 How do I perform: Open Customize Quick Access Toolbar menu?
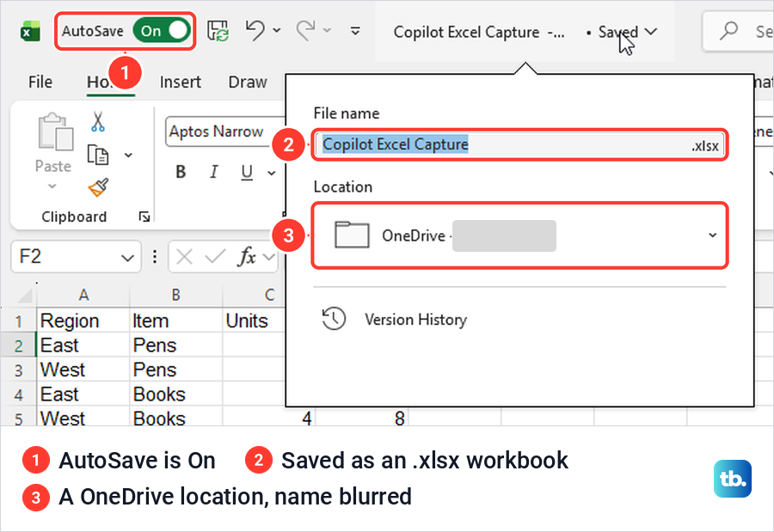click(x=355, y=31)
